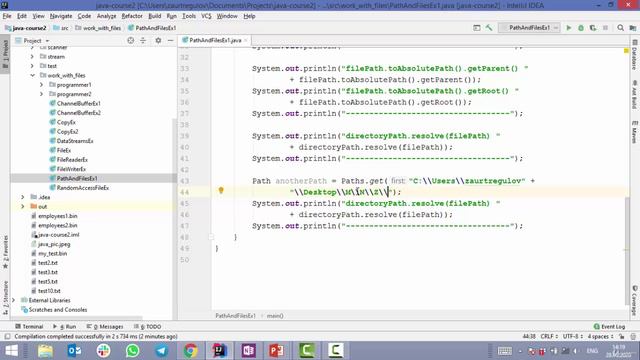Open the Navigate menu
The image size is (640, 360).
pos(61,16)
